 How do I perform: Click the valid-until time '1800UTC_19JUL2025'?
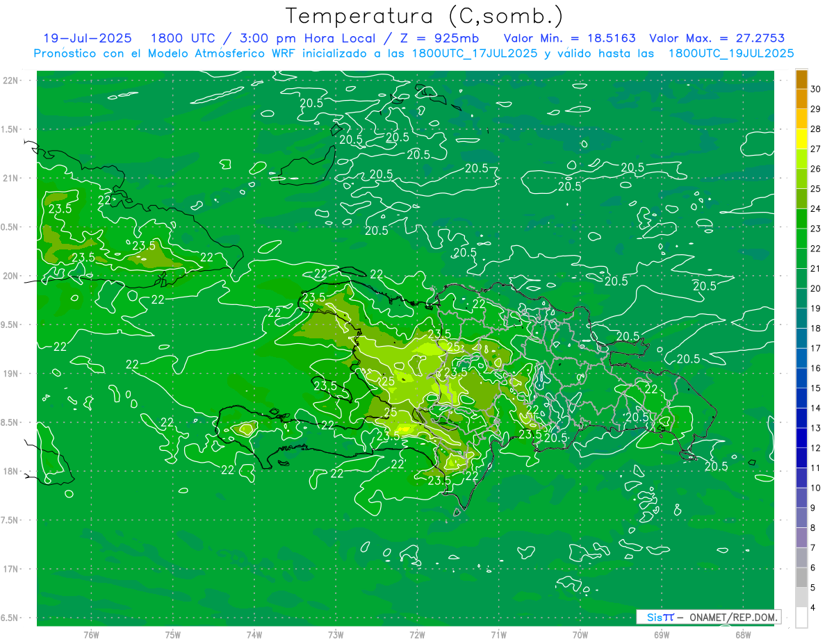731,53
